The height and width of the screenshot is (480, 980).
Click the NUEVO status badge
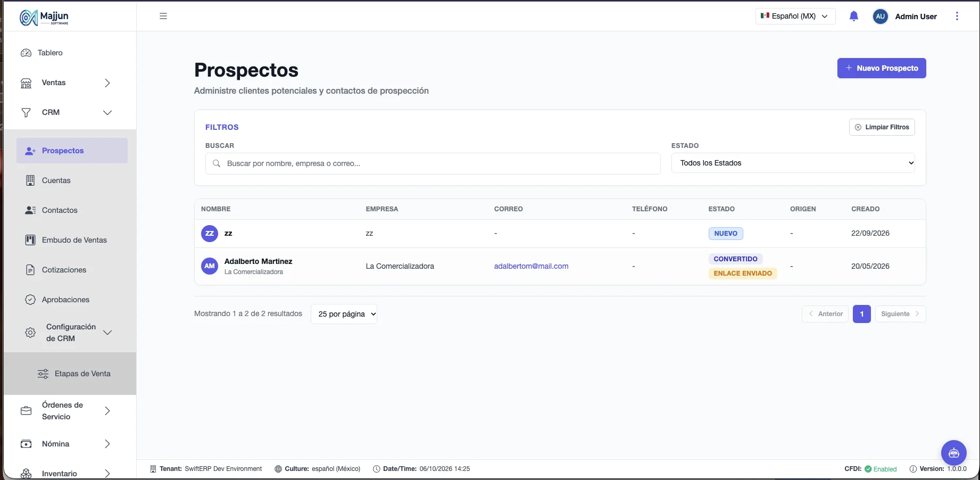point(726,234)
